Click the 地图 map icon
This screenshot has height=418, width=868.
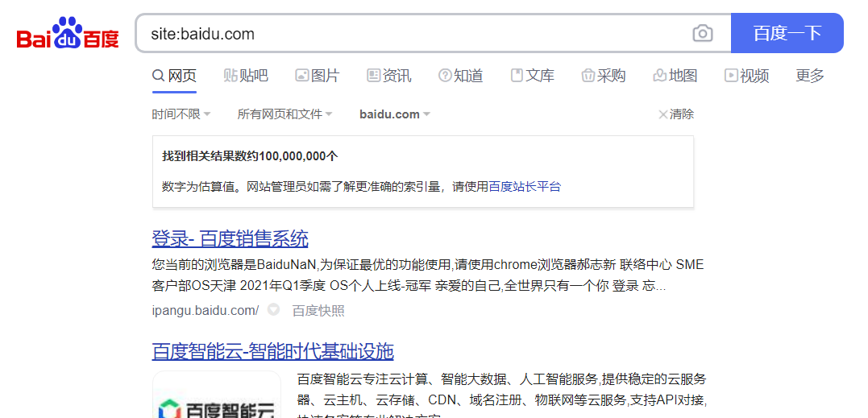pos(659,75)
